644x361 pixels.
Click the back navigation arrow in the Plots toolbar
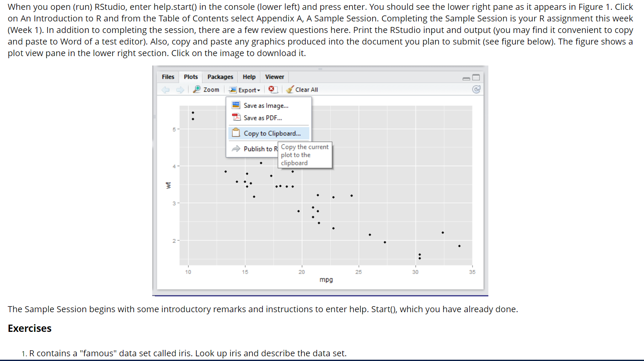[x=166, y=90]
